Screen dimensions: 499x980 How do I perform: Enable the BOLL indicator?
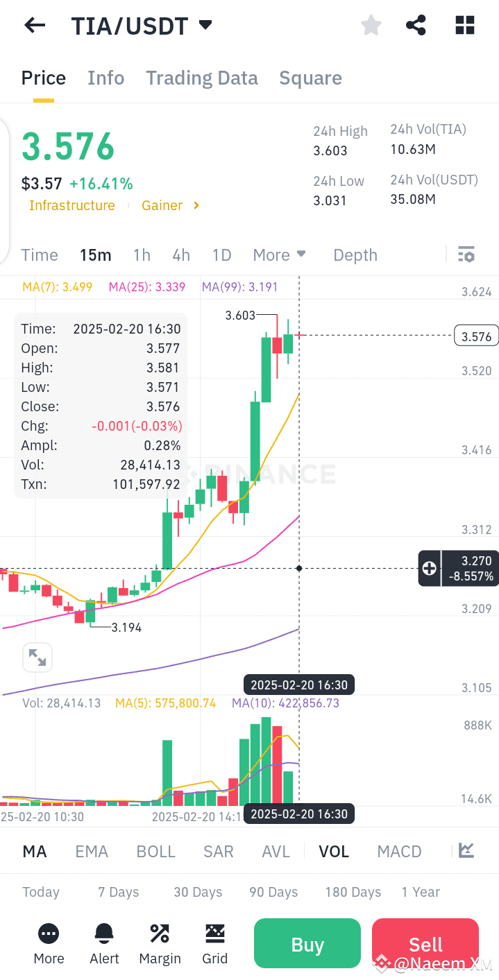pyautogui.click(x=155, y=850)
